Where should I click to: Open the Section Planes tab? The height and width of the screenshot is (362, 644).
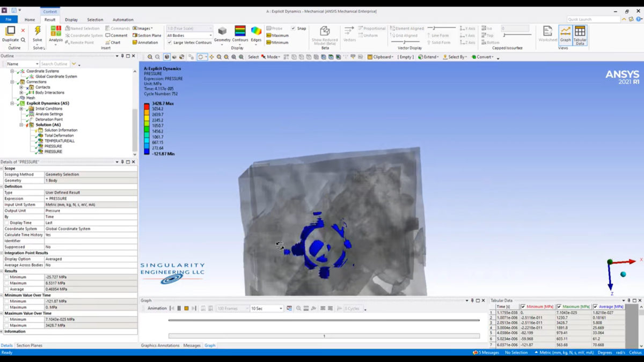[29, 345]
